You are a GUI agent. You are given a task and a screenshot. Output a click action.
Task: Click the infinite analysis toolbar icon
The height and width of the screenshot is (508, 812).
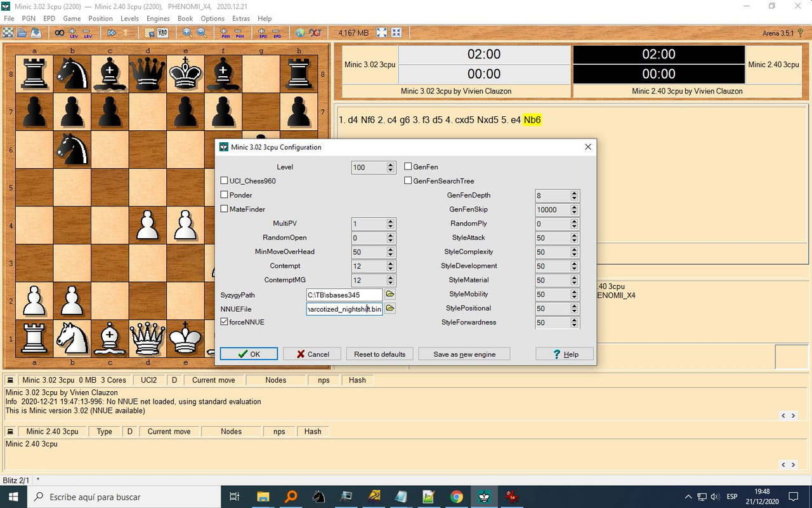(59, 32)
